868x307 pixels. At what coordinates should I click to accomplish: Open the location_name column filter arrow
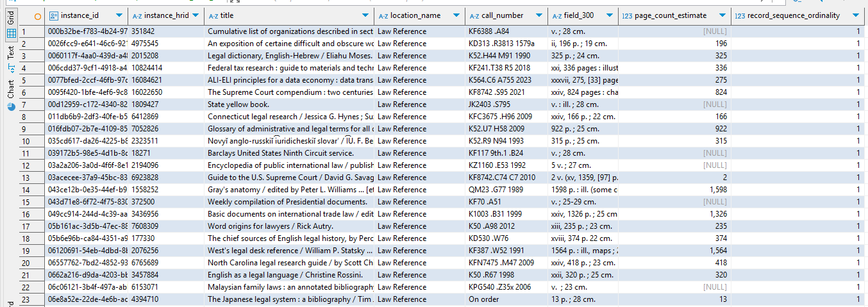[x=457, y=15]
